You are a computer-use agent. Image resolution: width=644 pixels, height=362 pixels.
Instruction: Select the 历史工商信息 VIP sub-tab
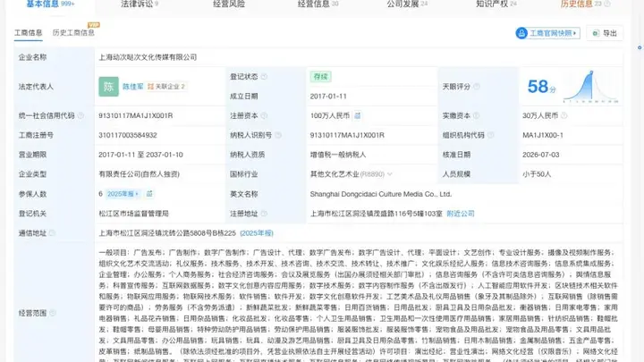point(73,33)
